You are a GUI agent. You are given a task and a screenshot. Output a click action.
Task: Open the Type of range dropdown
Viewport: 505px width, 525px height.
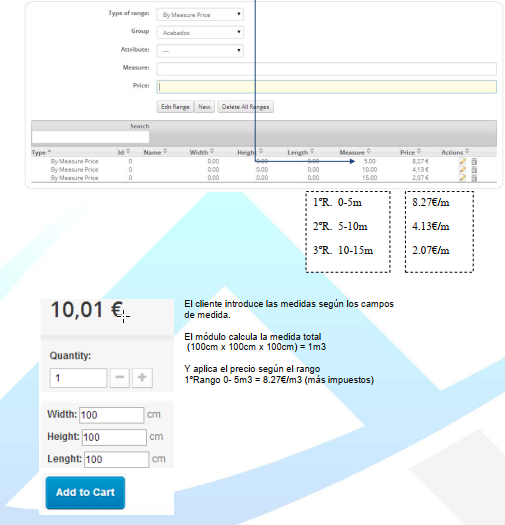200,15
